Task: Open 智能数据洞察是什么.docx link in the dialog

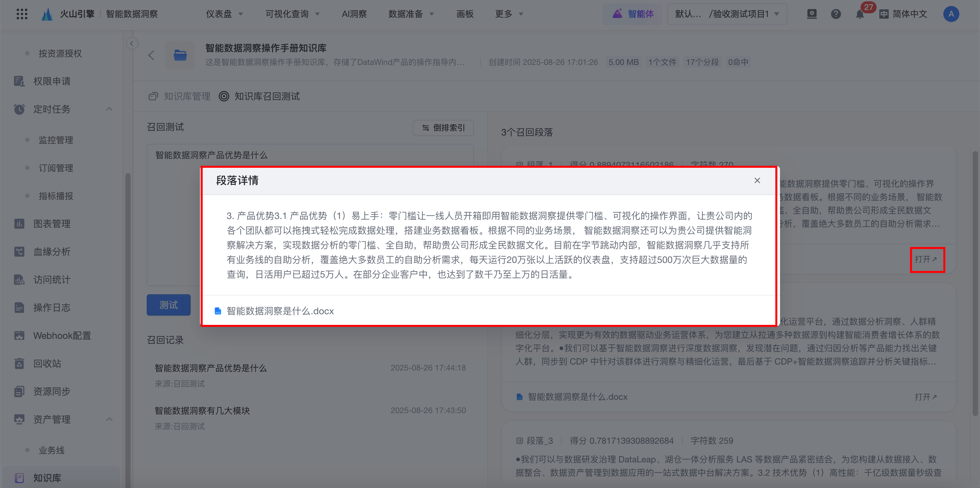Action: (x=280, y=311)
